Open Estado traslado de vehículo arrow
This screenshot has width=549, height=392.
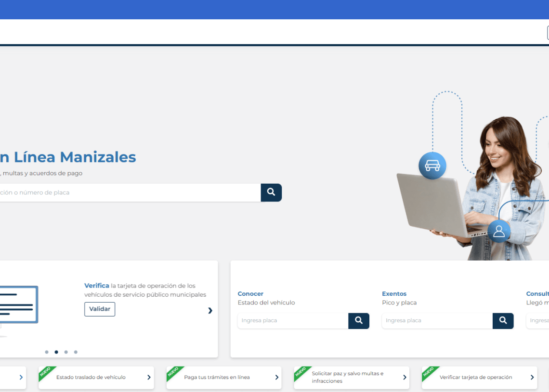[x=149, y=377]
